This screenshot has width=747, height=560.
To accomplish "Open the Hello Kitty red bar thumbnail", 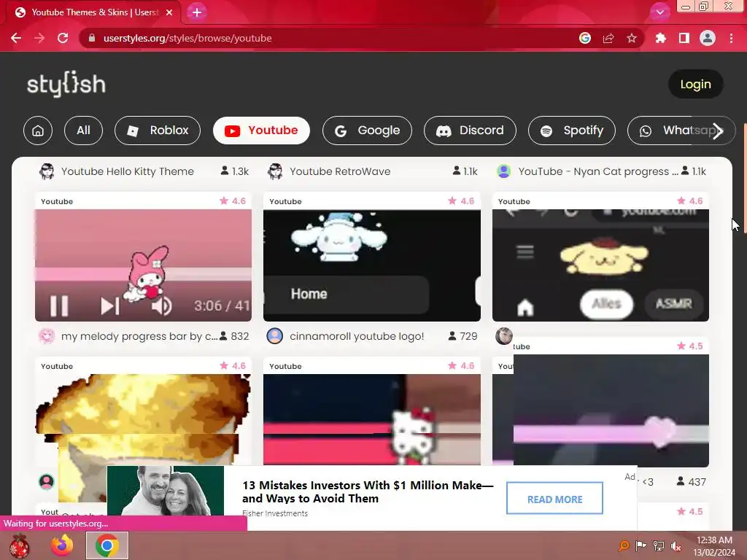I will tap(371, 419).
